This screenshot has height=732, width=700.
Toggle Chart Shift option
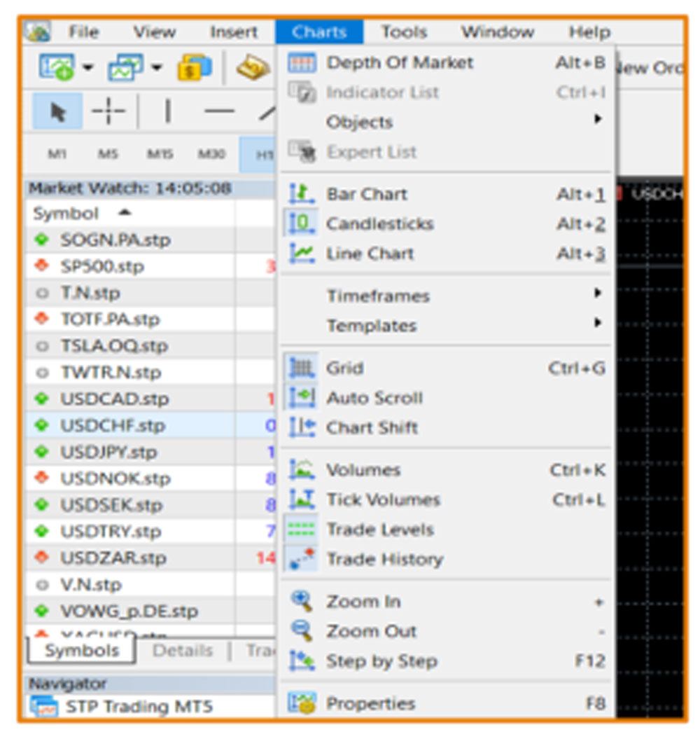point(447,427)
